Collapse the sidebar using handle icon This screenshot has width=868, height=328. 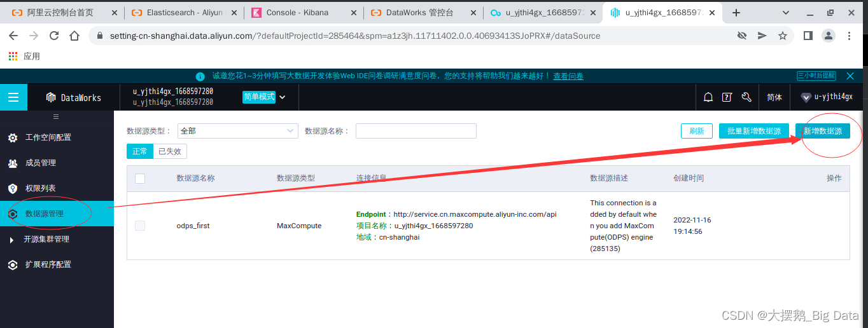(x=56, y=117)
